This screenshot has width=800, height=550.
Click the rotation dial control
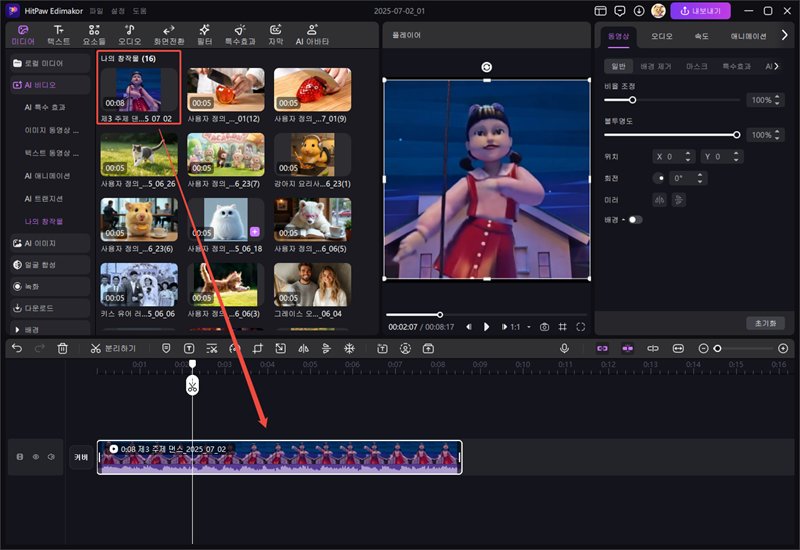point(659,179)
